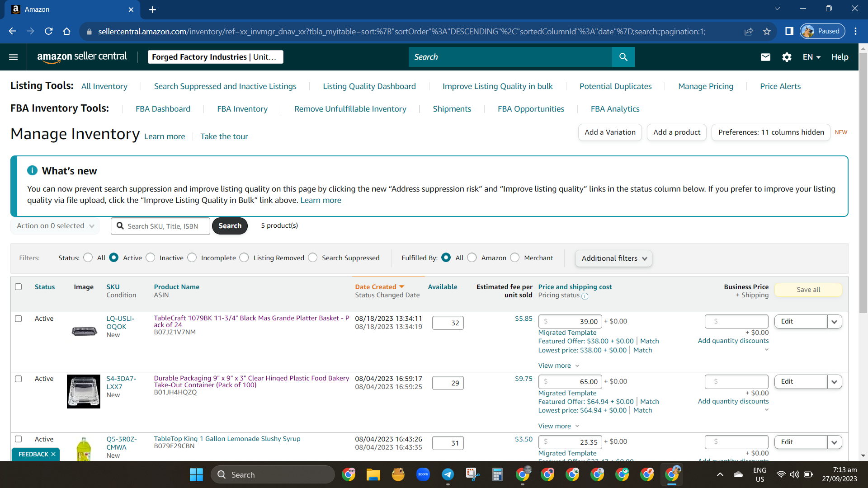Viewport: 868px width, 488px height.
Task: Go to FBA Dashboard
Action: point(163,109)
